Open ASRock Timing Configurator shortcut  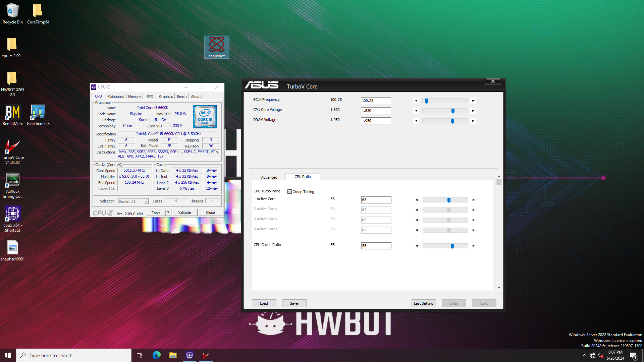(x=13, y=185)
